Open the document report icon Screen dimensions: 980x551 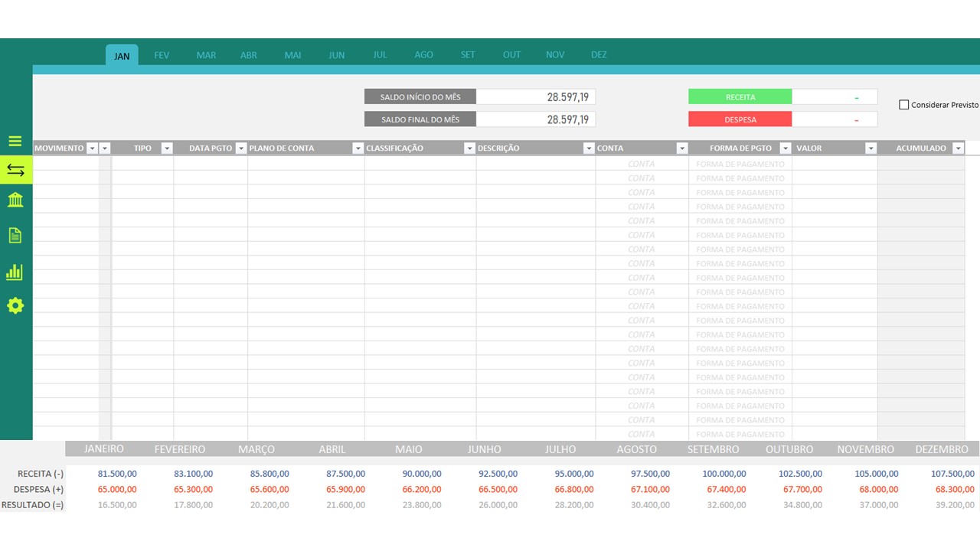(x=15, y=236)
